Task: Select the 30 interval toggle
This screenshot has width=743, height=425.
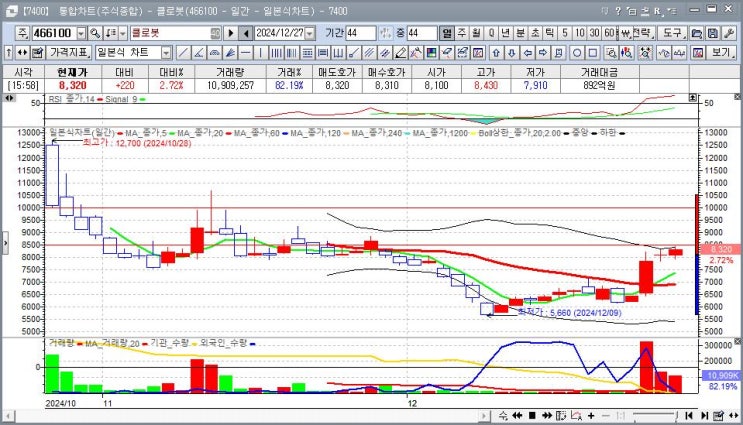Action: [x=594, y=33]
